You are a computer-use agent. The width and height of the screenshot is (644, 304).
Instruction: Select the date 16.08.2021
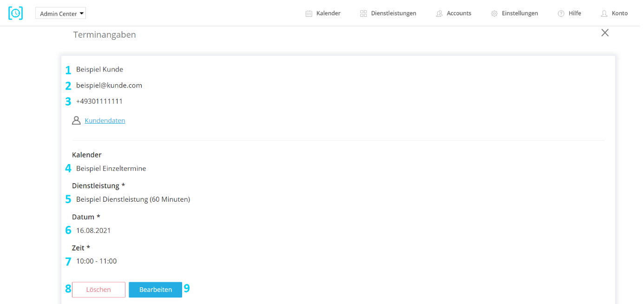tap(93, 230)
